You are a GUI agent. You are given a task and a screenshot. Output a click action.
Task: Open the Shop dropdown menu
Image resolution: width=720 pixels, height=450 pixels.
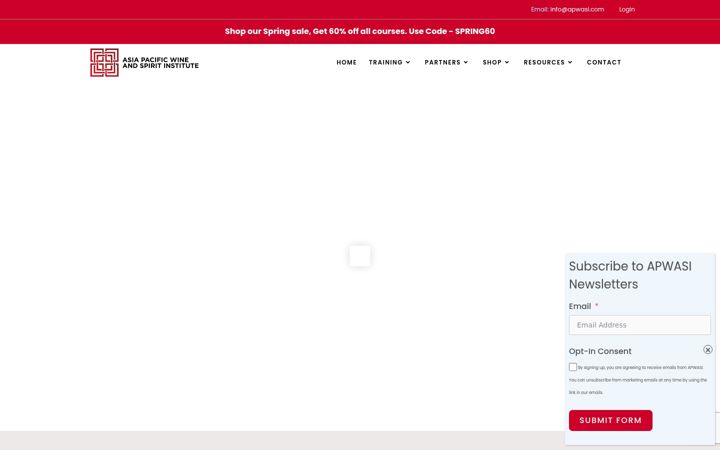point(496,62)
